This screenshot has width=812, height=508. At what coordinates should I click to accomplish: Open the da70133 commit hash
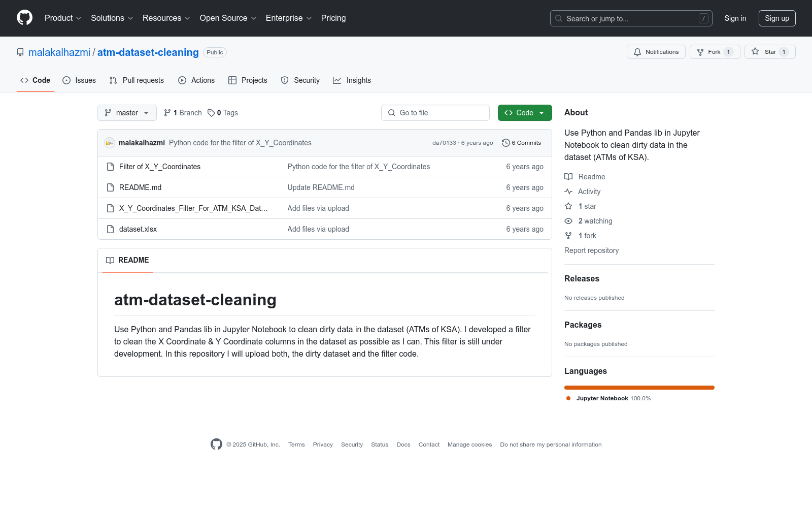444,143
